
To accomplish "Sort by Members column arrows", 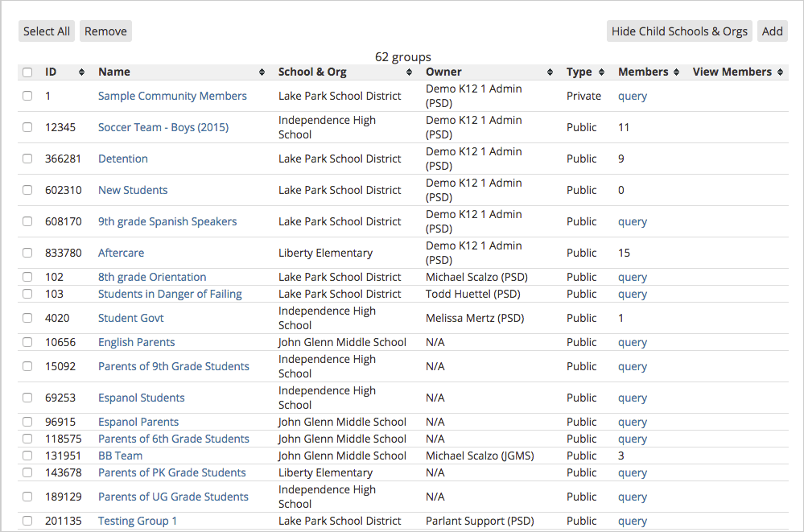I will [676, 72].
